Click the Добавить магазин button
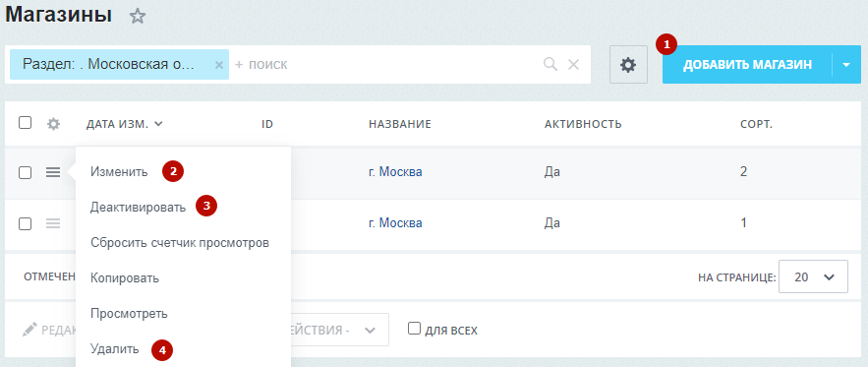 [747, 65]
